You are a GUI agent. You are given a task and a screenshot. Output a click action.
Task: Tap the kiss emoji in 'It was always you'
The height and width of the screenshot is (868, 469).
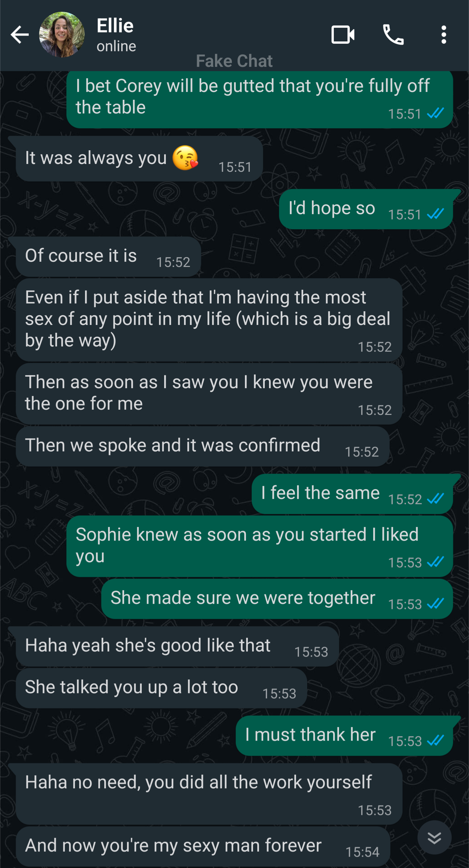(185, 158)
